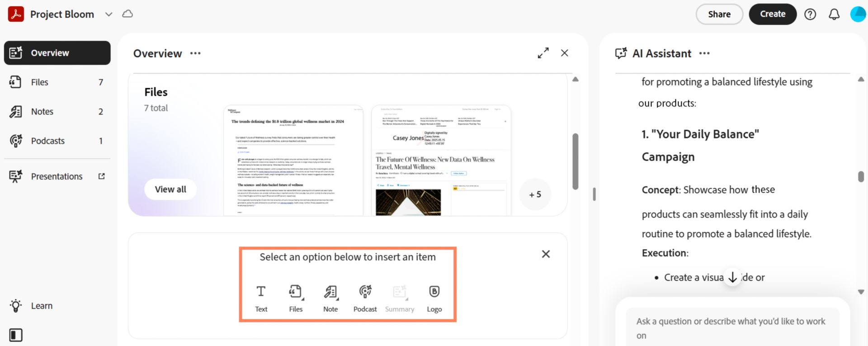The width and height of the screenshot is (868, 346).
Task: Open Overview panel more options ellipsis
Action: [x=195, y=53]
